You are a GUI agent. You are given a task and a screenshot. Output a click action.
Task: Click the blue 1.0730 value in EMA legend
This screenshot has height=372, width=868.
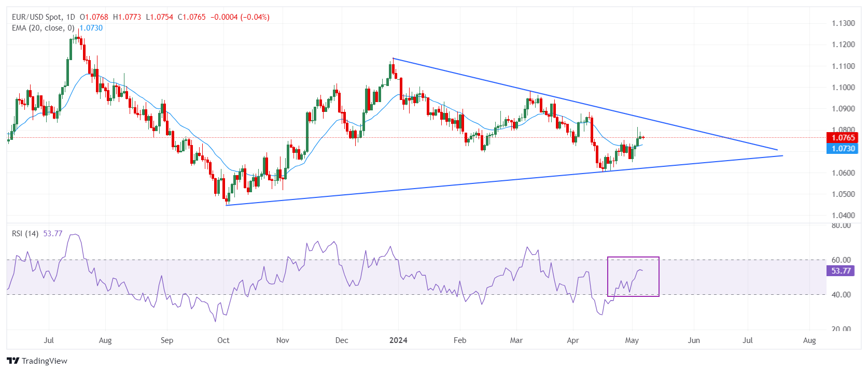91,28
